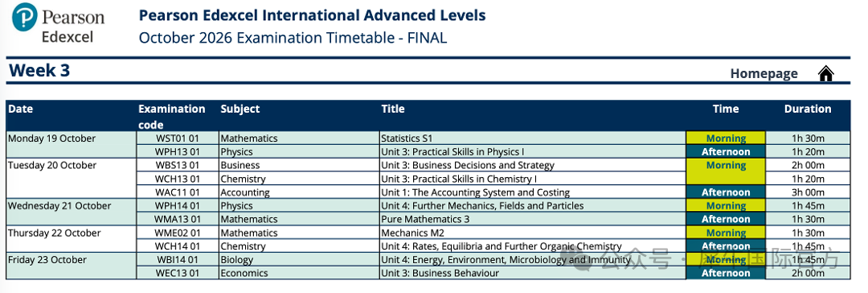Click exam code WBS13 01

tap(177, 165)
